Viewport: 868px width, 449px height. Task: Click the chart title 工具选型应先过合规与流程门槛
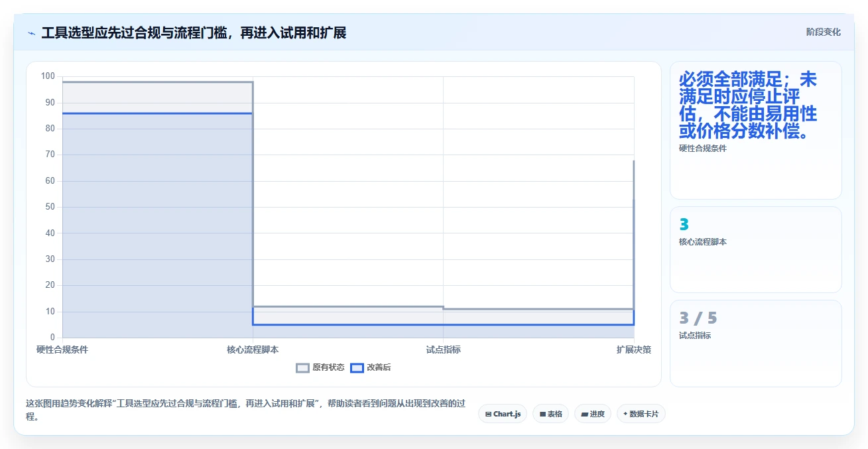pyautogui.click(x=194, y=32)
